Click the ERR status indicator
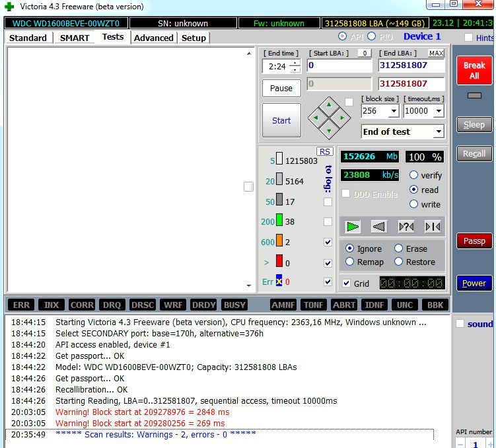This screenshot has height=448, width=496. 21,305
